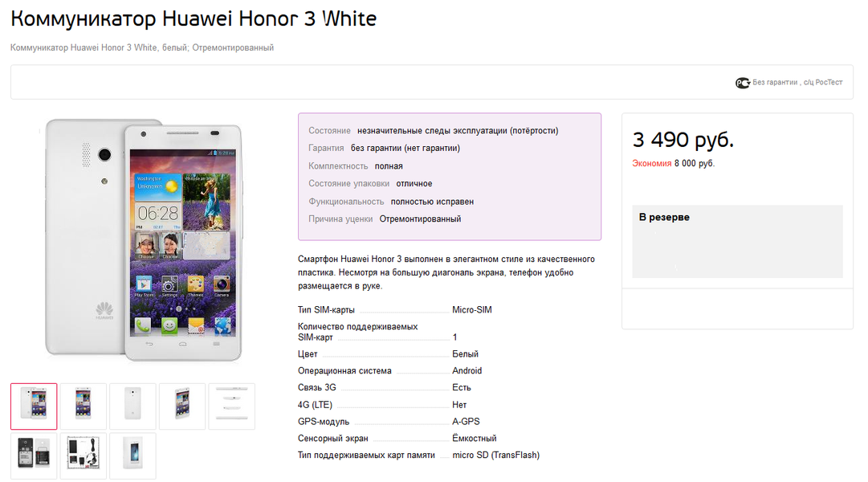Show the package contents thumbnail
The height and width of the screenshot is (482, 868).
coord(84,456)
